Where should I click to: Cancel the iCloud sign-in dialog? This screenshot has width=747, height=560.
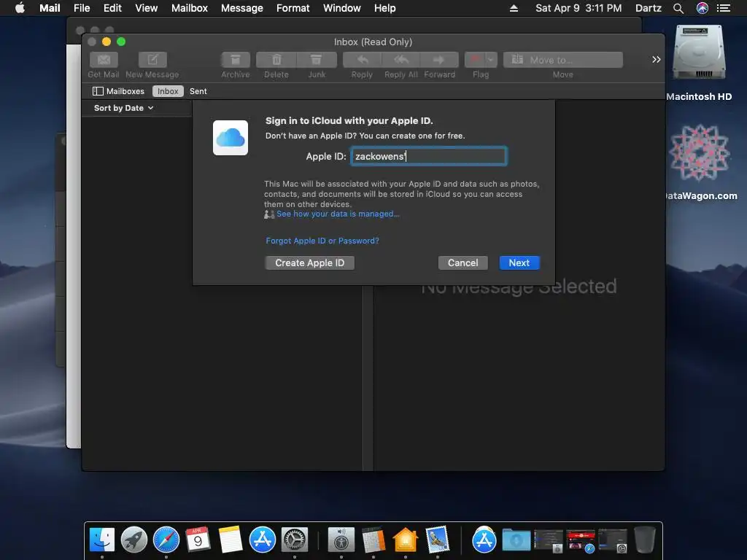pos(462,262)
